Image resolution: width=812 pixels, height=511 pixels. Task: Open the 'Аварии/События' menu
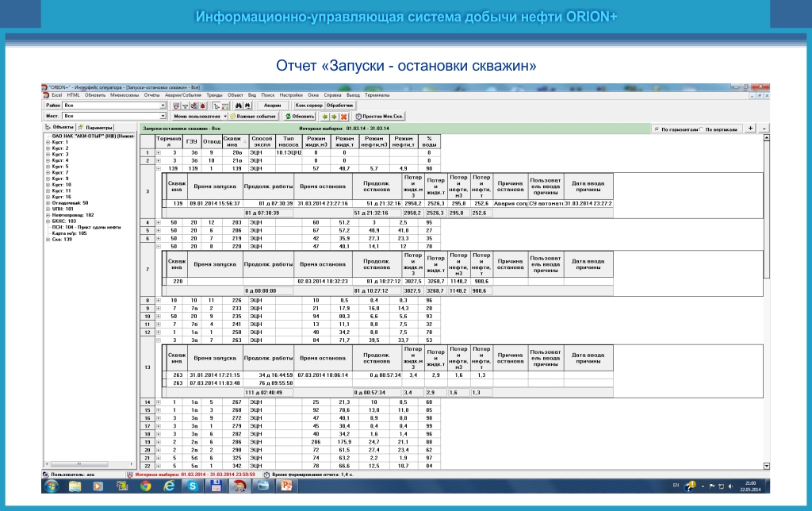[183, 95]
